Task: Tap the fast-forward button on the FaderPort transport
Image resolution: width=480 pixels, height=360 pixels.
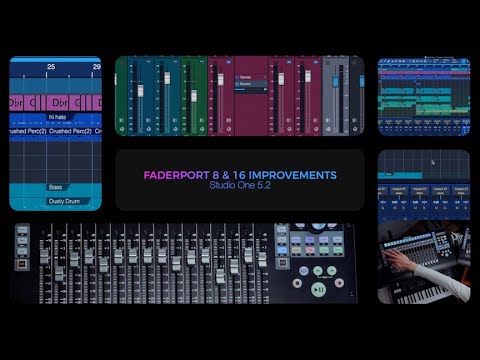Action: click(x=332, y=270)
